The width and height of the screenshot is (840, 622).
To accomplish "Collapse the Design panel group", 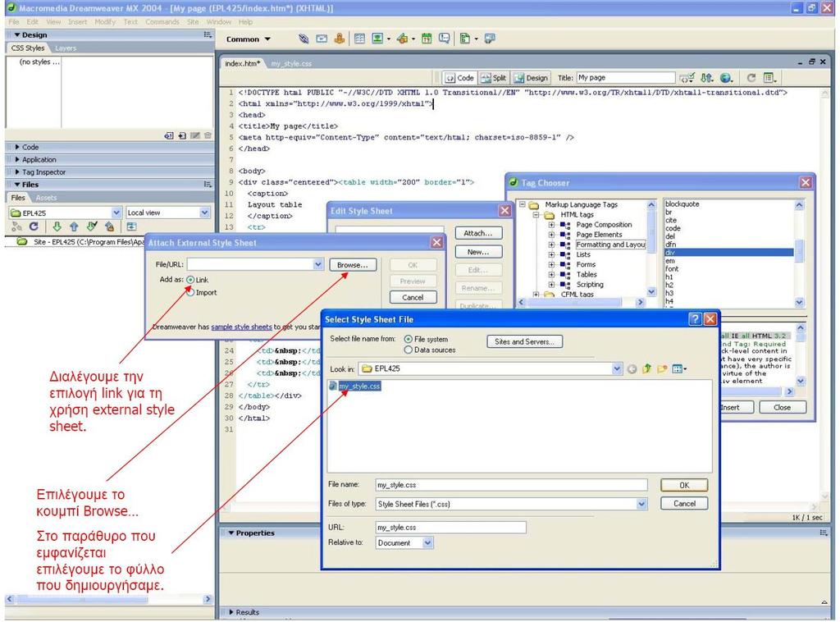I will (18, 34).
